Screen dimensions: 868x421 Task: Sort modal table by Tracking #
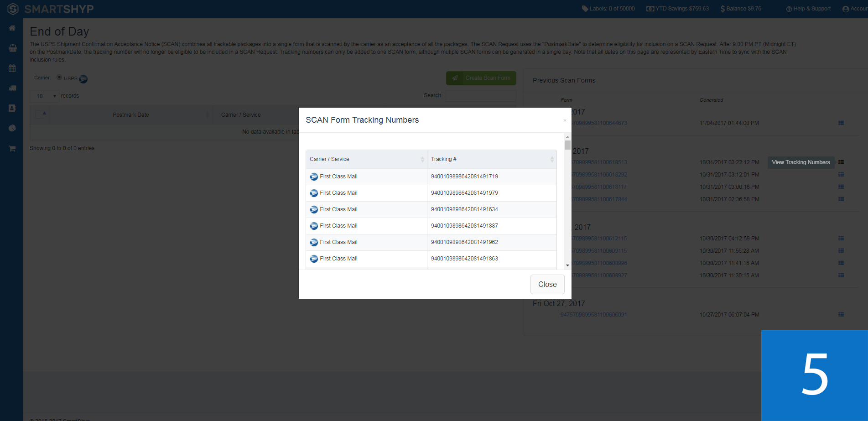[492, 159]
